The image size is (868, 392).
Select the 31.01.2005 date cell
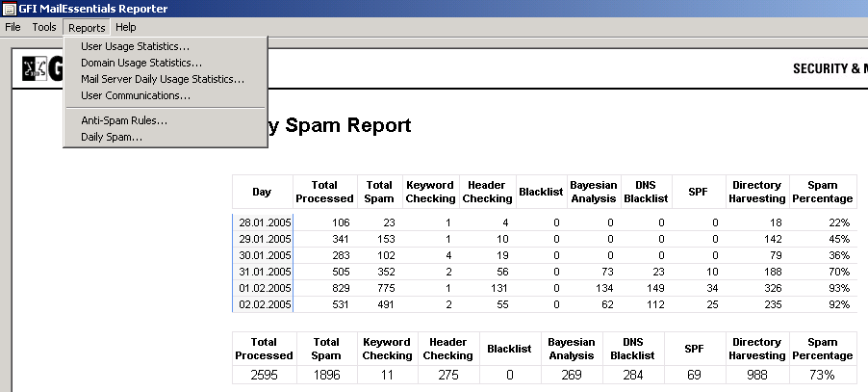pyautogui.click(x=265, y=272)
